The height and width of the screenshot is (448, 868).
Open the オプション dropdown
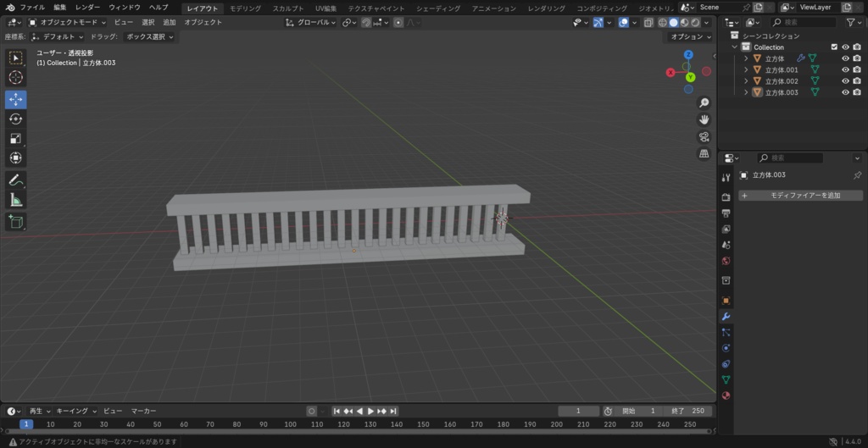coord(689,37)
